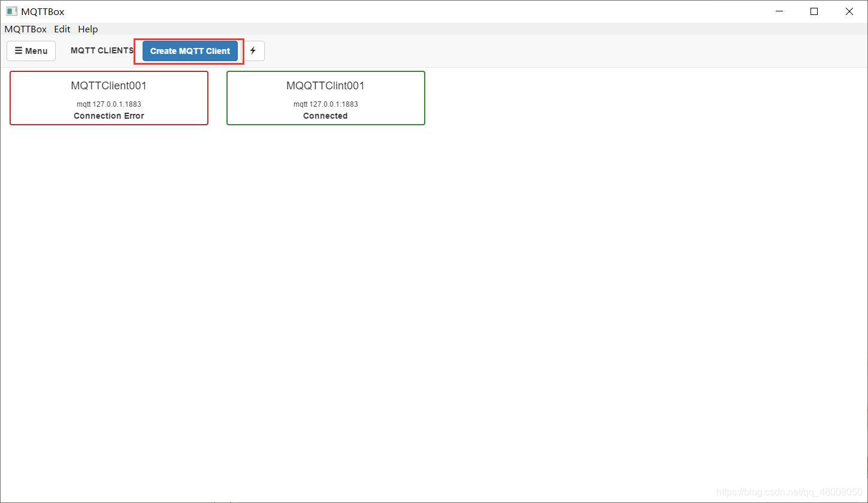The image size is (868, 503).
Task: Open the MQTTBox menu in menu bar
Action: point(25,29)
